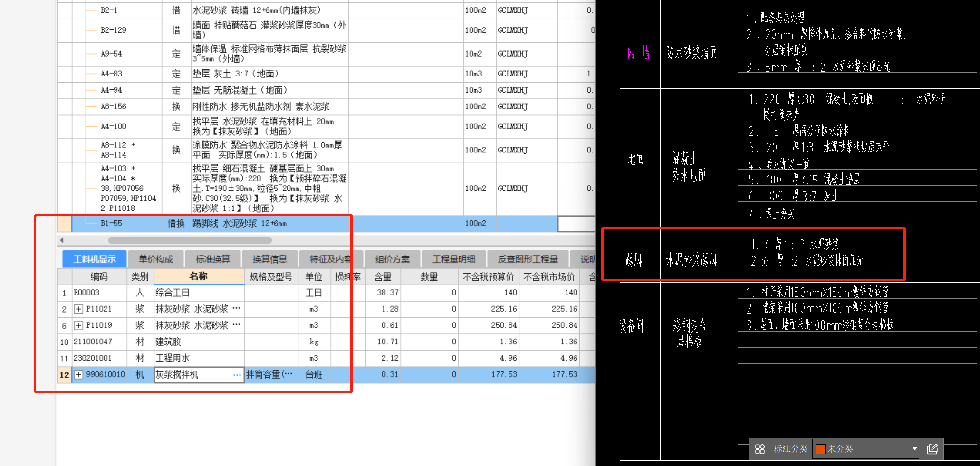Viewport: 980px width, 466px height.
Task: Switch to the 工料机显示 tab
Action: coord(95,259)
